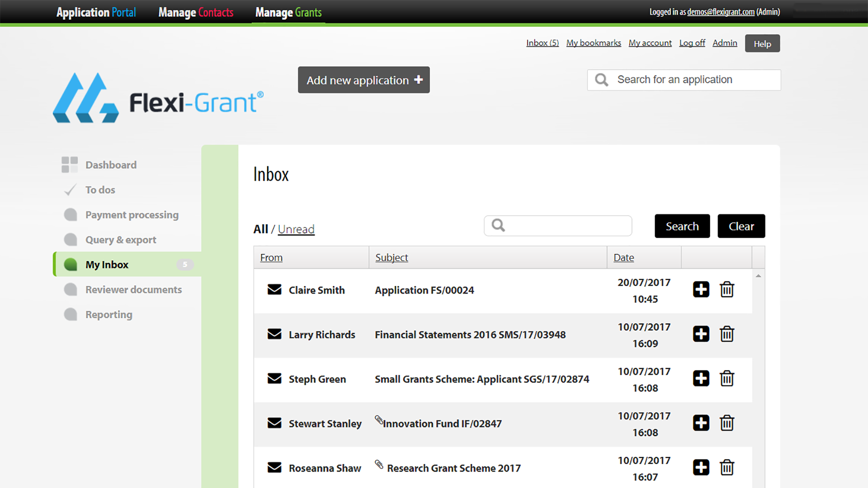Switch to the Unread messages filter

point(296,229)
